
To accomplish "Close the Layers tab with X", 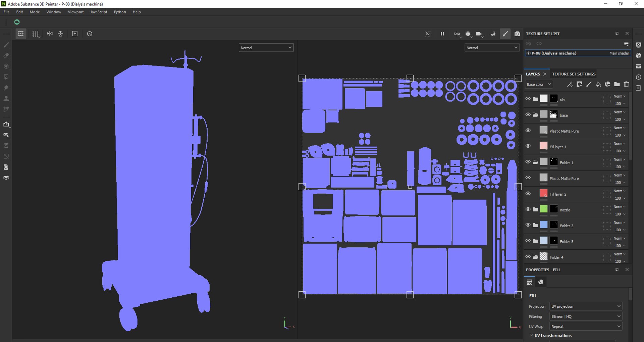I will point(545,74).
